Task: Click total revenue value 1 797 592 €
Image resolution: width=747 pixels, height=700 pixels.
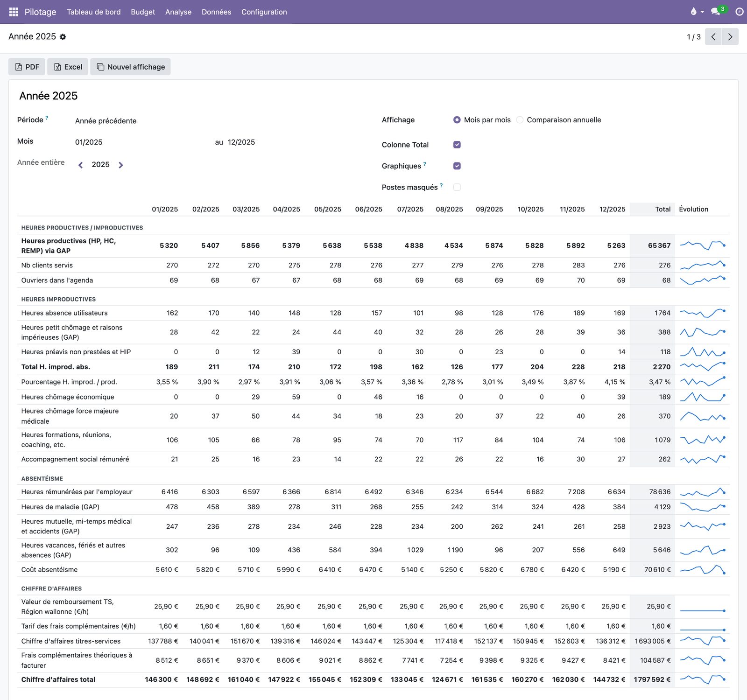Action: tap(652, 679)
